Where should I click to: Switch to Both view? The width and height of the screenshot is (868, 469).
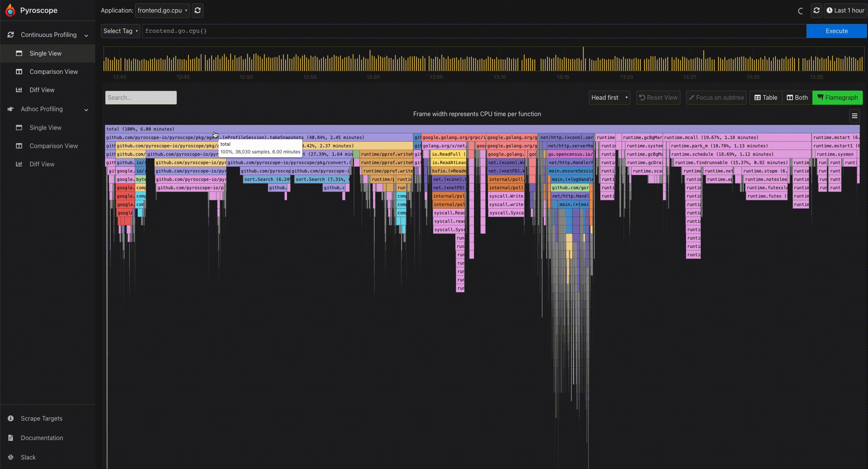[x=797, y=98]
